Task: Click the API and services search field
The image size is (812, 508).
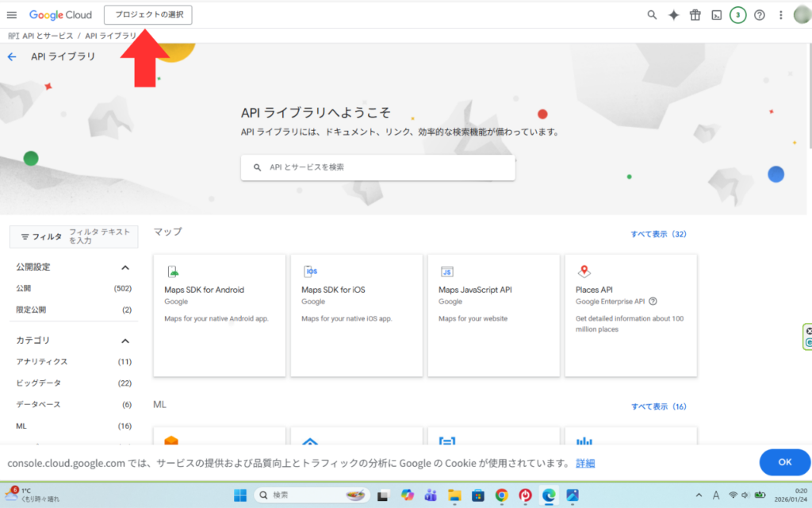Action: tap(377, 167)
